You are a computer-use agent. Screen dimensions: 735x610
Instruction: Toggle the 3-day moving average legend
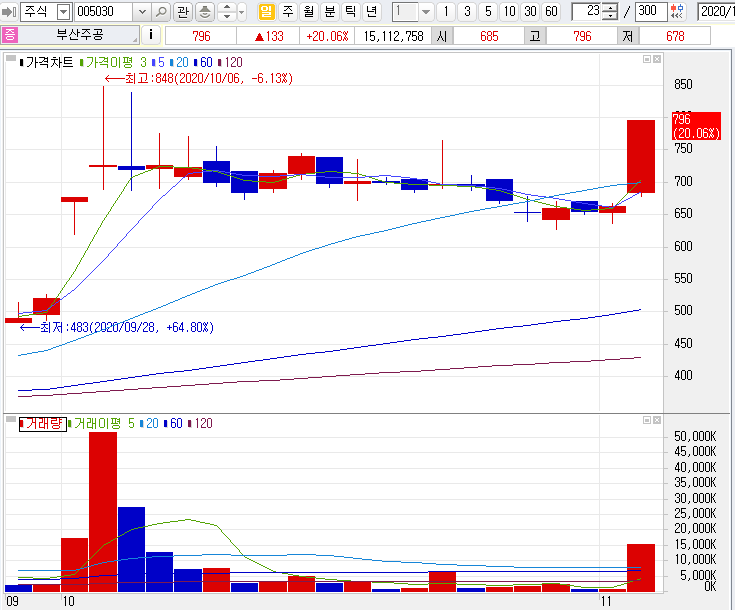pyautogui.click(x=143, y=62)
